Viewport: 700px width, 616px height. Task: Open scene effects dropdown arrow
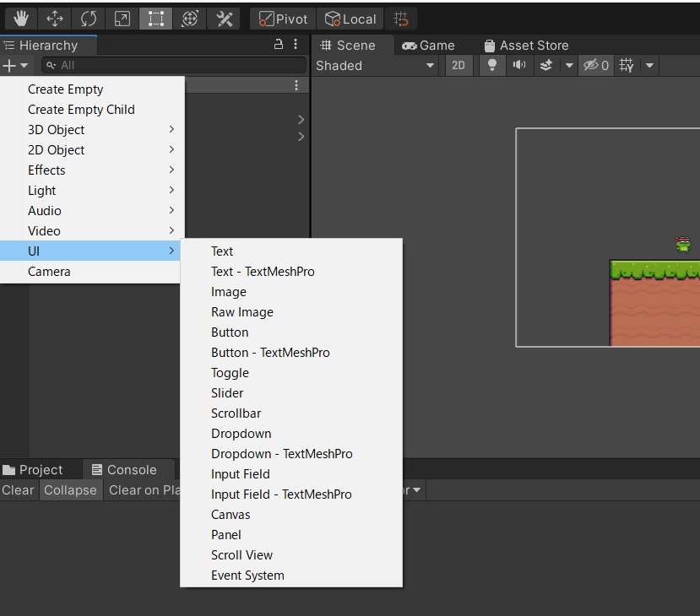coord(569,66)
